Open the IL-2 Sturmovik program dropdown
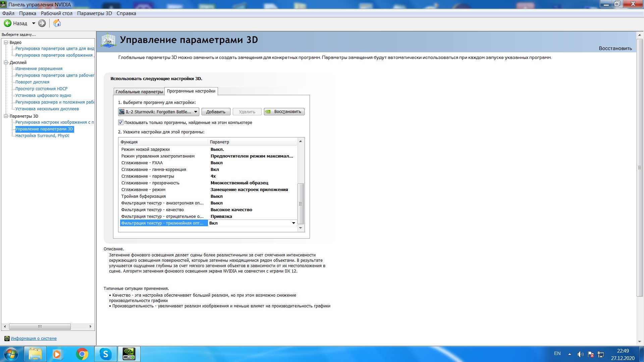This screenshot has height=362, width=644. pos(196,112)
